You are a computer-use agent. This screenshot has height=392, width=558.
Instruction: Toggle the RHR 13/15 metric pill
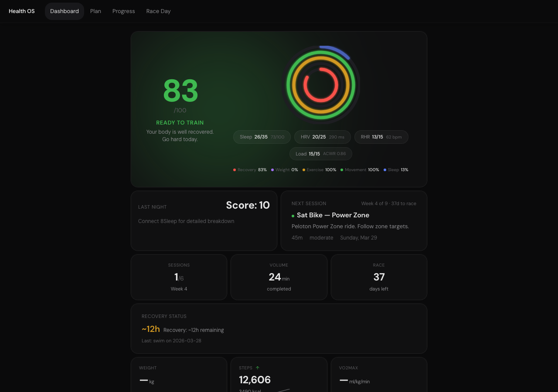pyautogui.click(x=381, y=137)
